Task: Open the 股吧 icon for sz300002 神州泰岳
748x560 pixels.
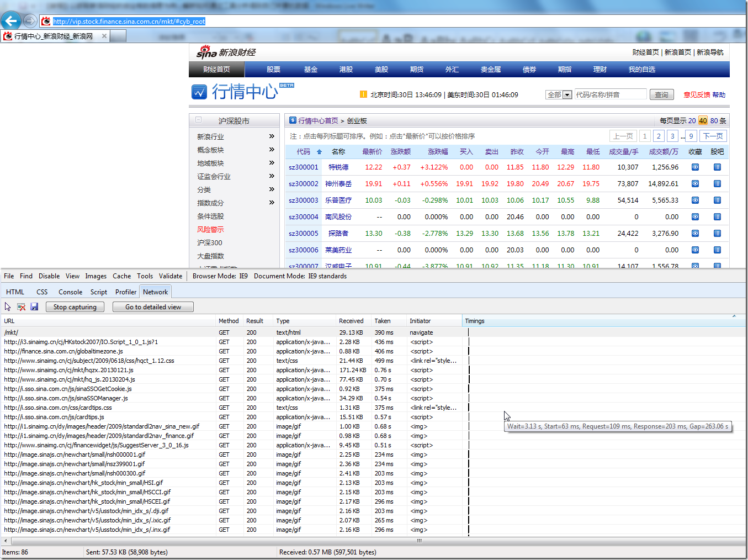Action: click(x=717, y=183)
